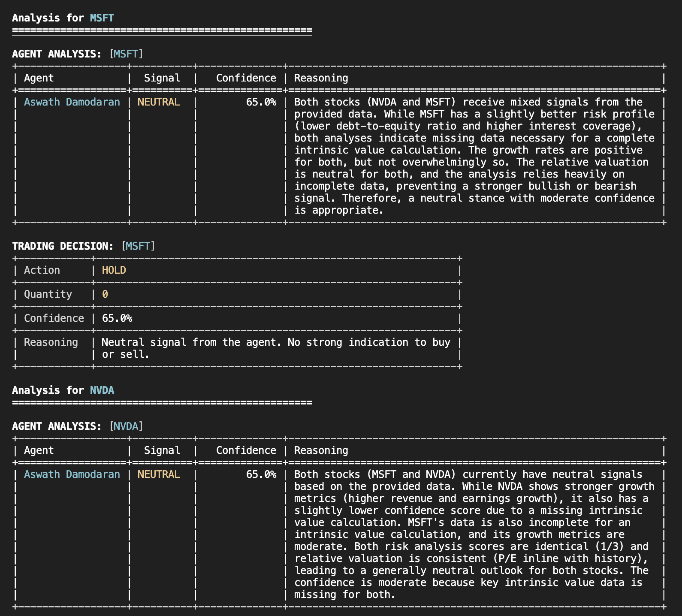Click the Signal column header in the MSFT table
682x616 pixels.
tap(162, 78)
